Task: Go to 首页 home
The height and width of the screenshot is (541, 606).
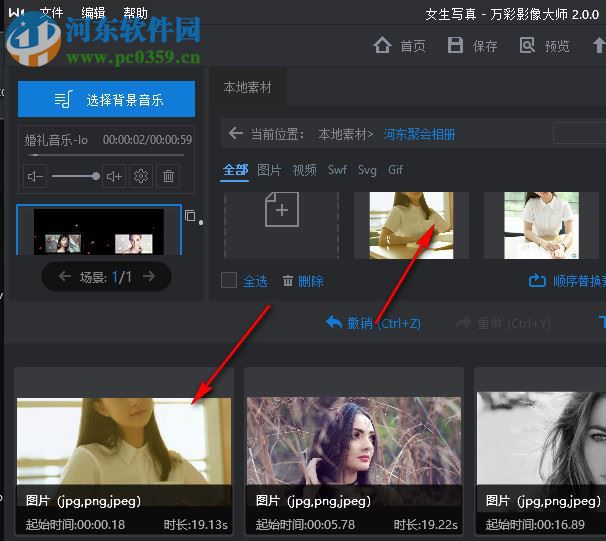Action: [400, 46]
